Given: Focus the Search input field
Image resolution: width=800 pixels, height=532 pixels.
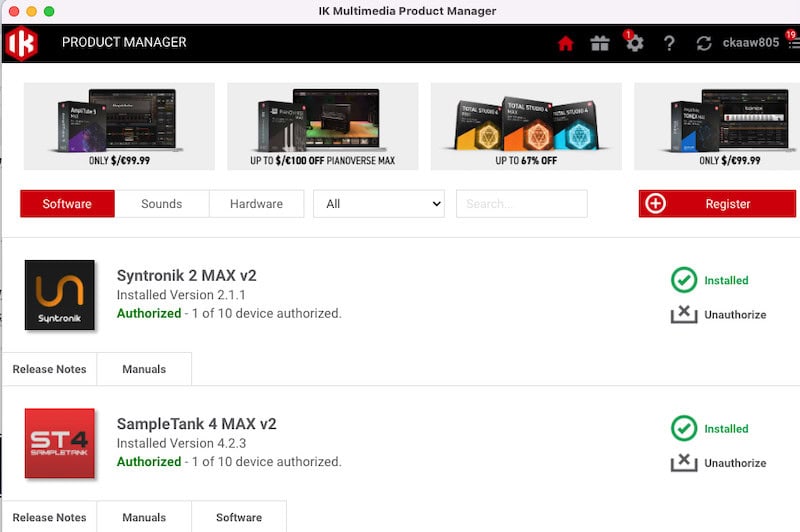Looking at the screenshot, I should pos(521,204).
